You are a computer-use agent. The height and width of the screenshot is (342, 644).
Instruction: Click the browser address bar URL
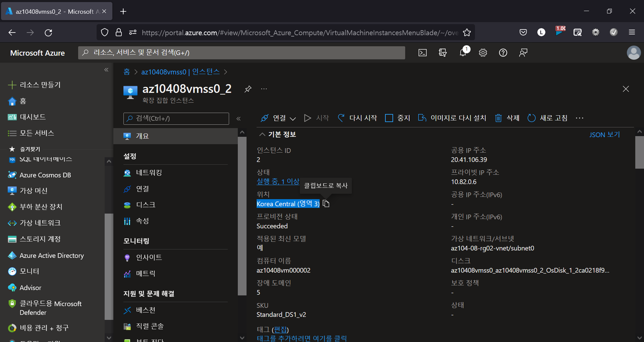pos(300,32)
